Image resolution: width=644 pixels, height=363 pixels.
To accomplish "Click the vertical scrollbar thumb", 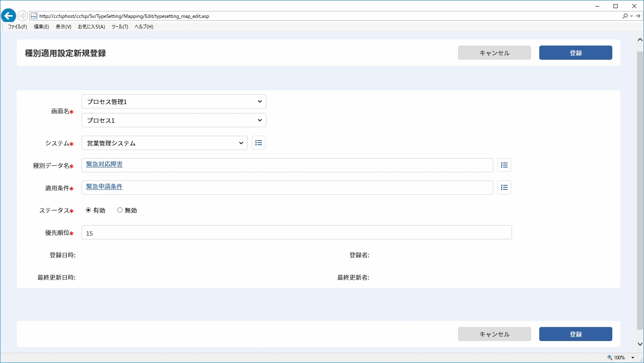I will [640, 190].
